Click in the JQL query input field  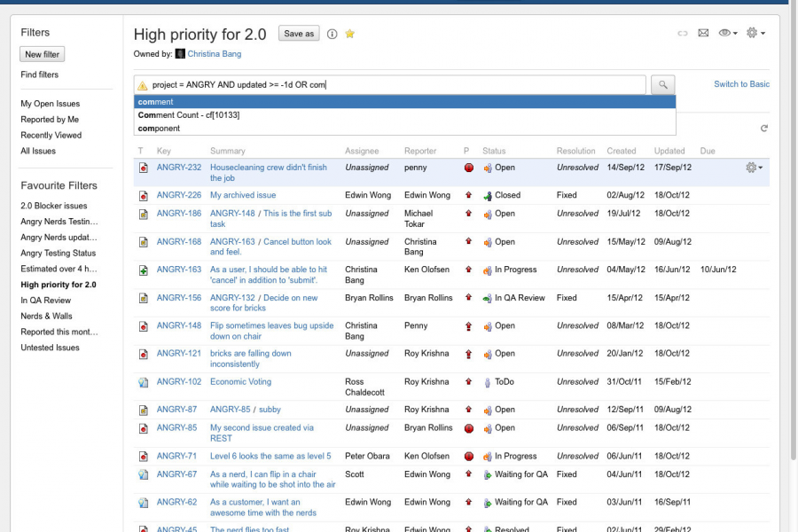coord(390,85)
